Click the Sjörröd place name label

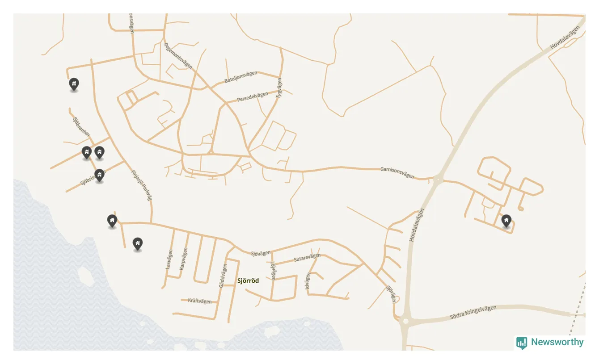(x=248, y=281)
